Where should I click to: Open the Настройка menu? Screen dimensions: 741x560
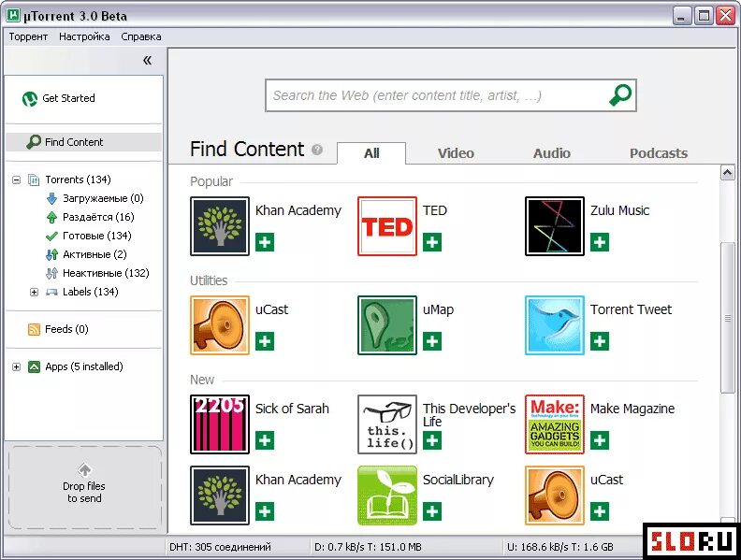[x=84, y=36]
